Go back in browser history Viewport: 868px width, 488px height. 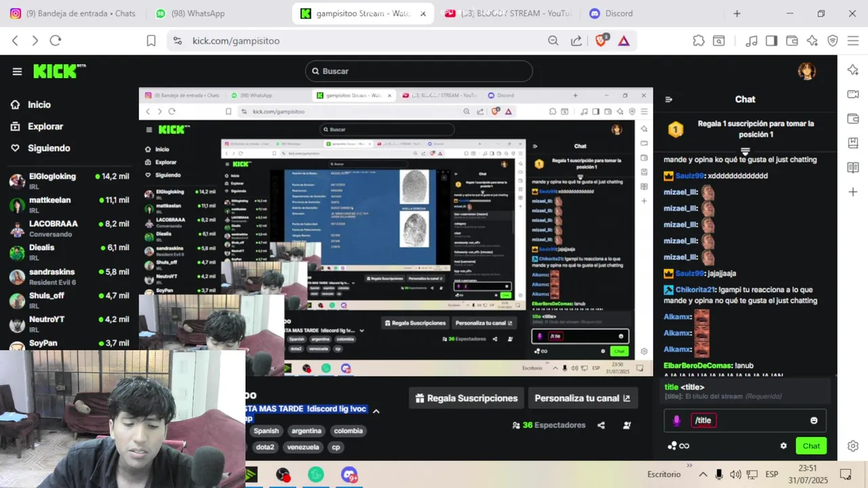coord(15,41)
